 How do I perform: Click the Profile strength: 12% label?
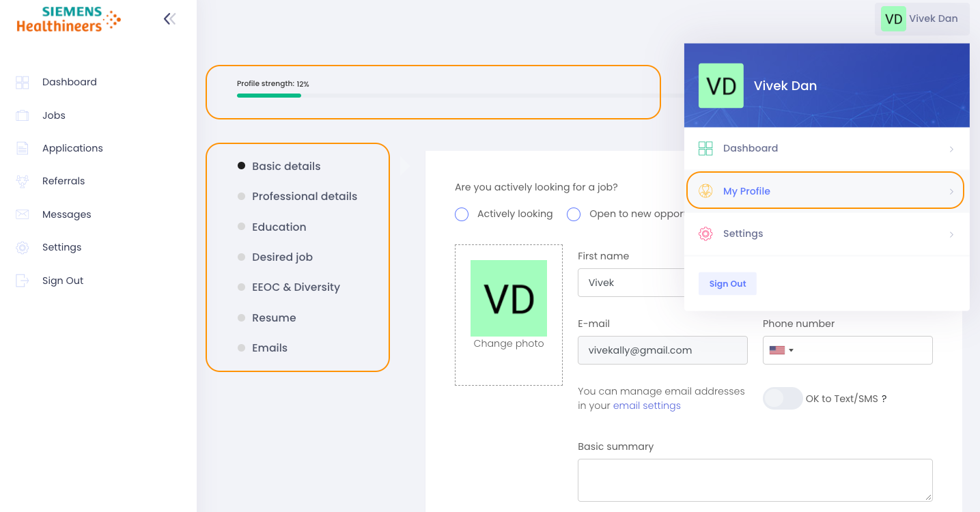coord(273,84)
